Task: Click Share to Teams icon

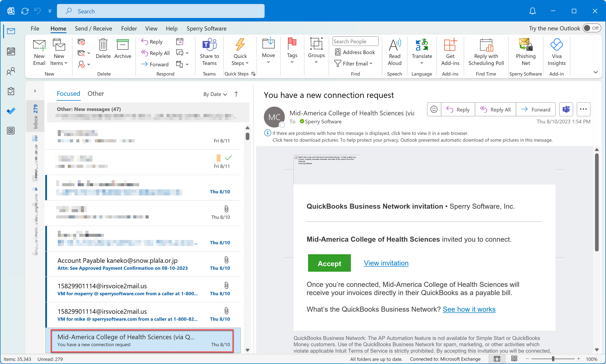Action: pos(209,45)
